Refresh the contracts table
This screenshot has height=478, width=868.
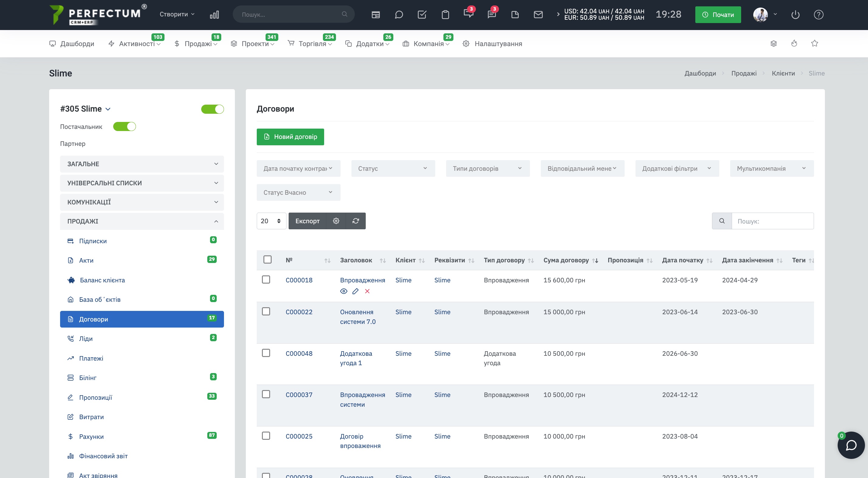coord(356,221)
